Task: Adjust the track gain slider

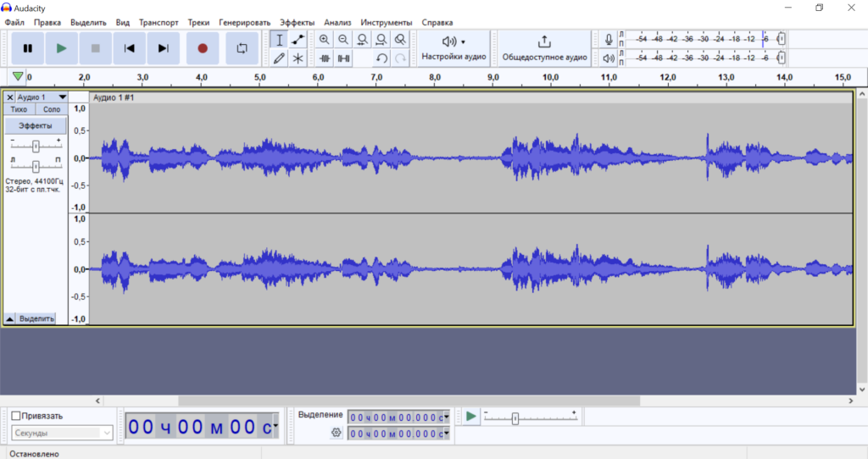Action: point(36,146)
